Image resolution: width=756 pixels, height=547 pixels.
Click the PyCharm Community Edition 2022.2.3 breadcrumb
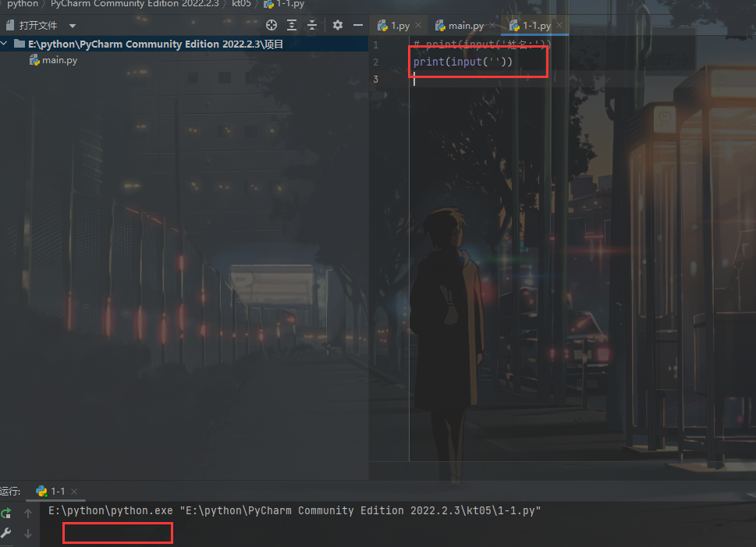tap(134, 4)
